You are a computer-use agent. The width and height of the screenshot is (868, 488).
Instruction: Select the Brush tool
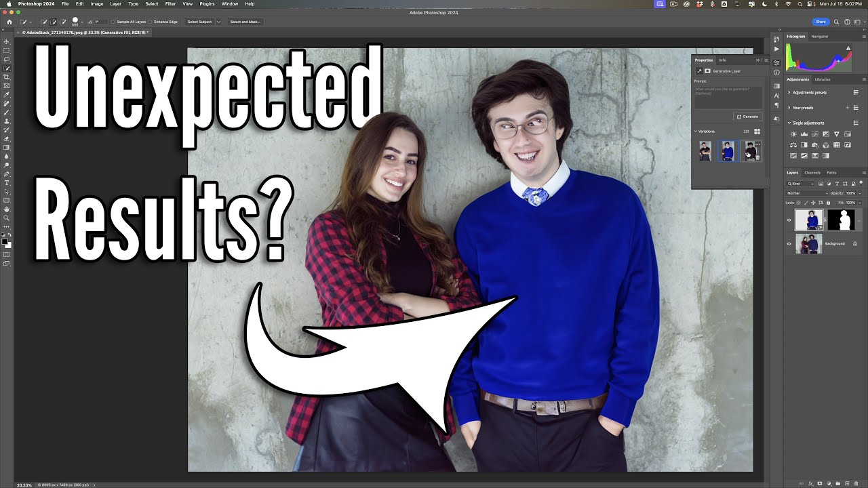7,113
